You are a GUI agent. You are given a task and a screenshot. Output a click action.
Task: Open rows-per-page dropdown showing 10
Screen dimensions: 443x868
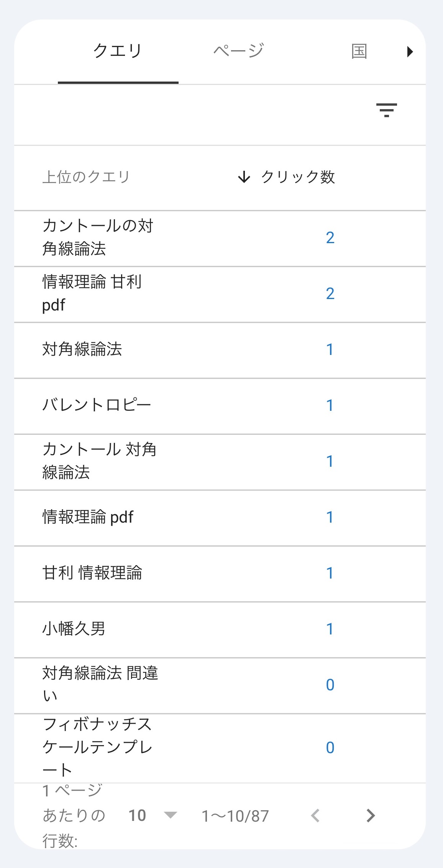click(x=170, y=815)
